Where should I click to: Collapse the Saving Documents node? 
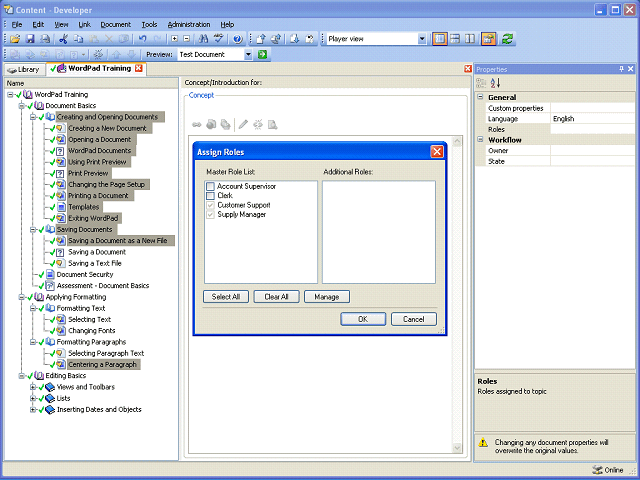coord(33,230)
